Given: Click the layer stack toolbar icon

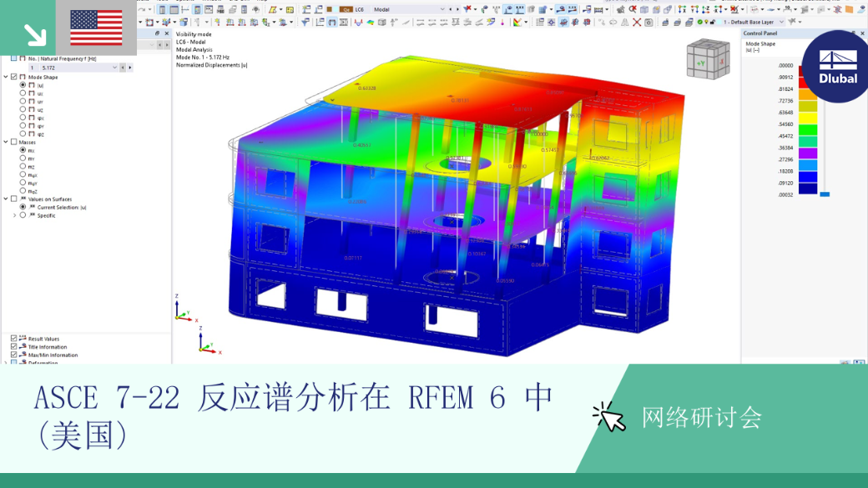Looking at the screenshot, I should tap(689, 23).
